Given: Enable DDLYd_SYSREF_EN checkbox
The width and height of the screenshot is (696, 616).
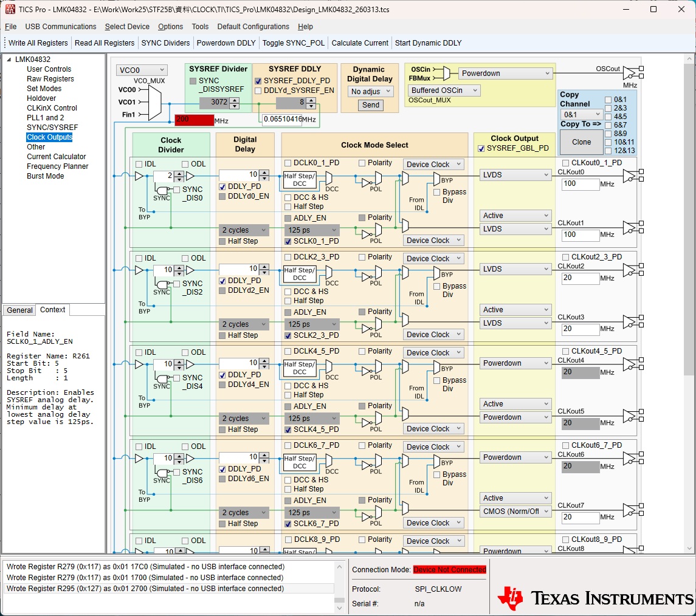Looking at the screenshot, I should pyautogui.click(x=258, y=91).
